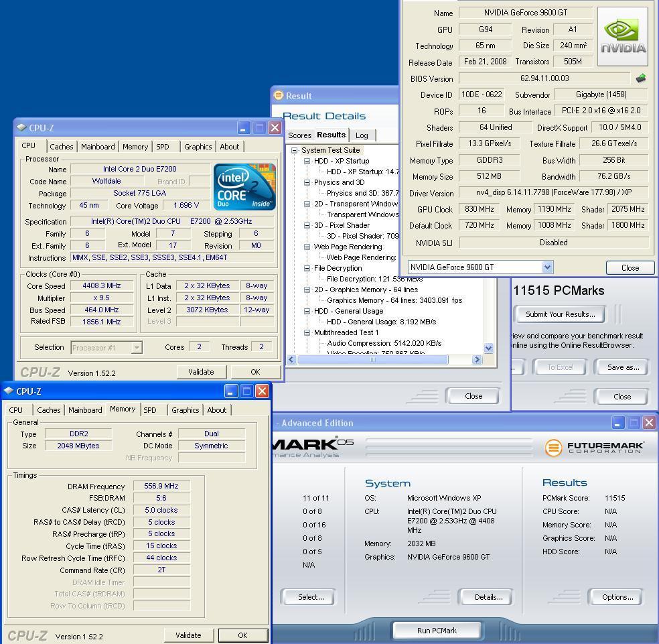This screenshot has width=659, height=644.
Task: Open the GPU-Z graphics card dropdown
Action: click(546, 267)
